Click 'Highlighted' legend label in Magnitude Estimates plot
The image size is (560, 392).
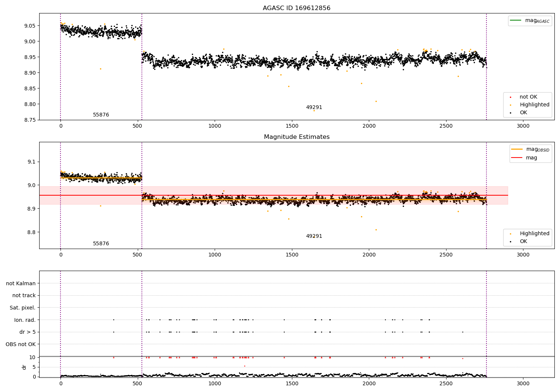535,233
